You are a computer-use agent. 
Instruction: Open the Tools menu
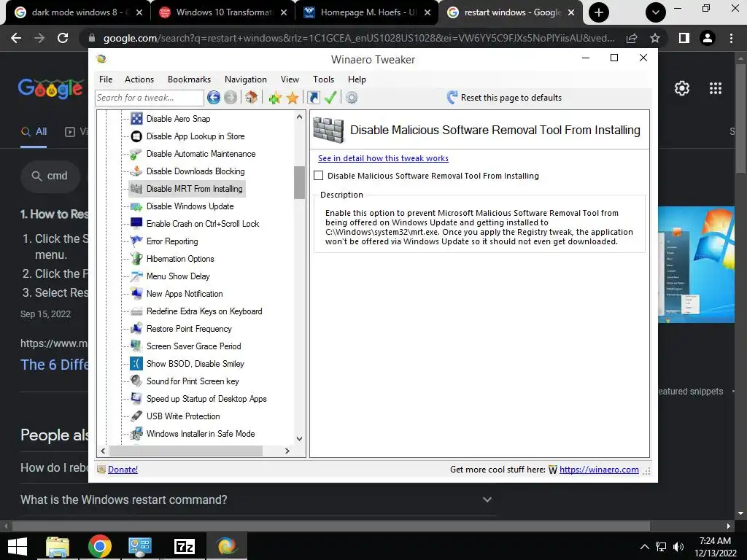323,79
